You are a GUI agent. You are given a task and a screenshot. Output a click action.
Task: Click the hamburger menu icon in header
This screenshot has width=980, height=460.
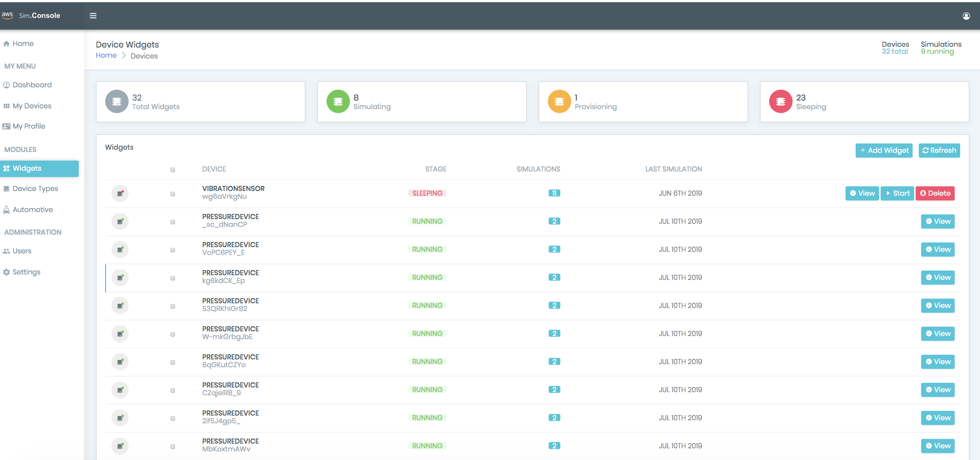(93, 16)
